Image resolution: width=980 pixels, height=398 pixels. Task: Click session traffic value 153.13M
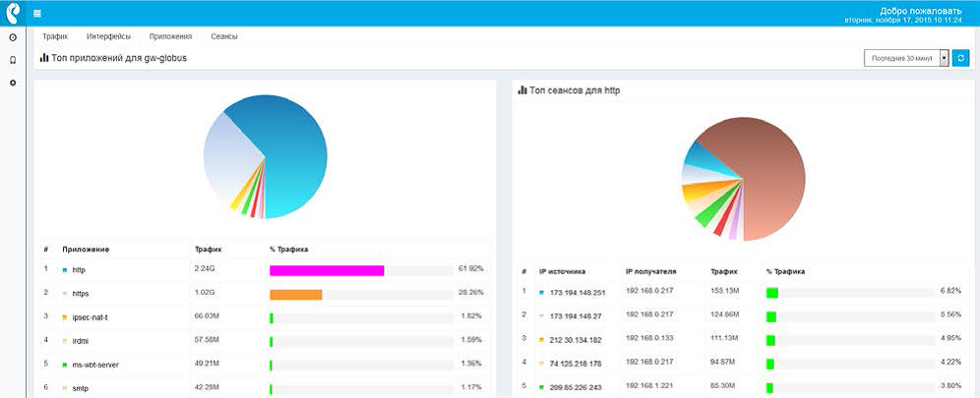click(x=724, y=291)
